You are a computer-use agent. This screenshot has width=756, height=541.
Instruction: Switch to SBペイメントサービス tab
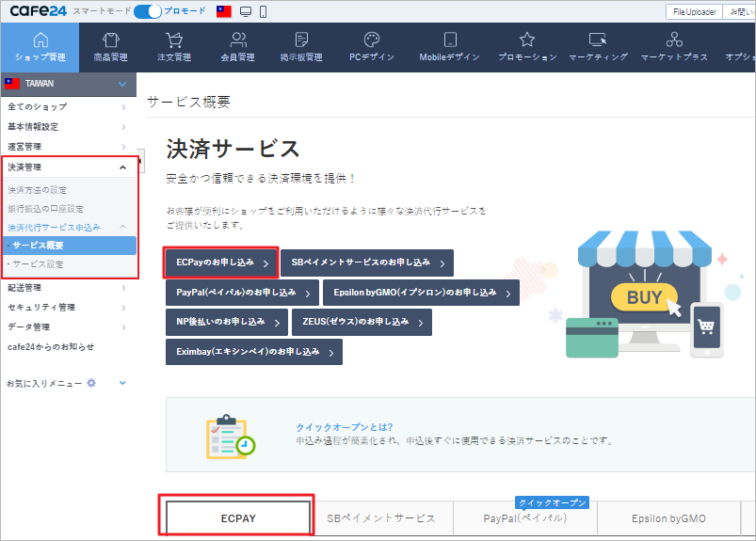click(381, 518)
